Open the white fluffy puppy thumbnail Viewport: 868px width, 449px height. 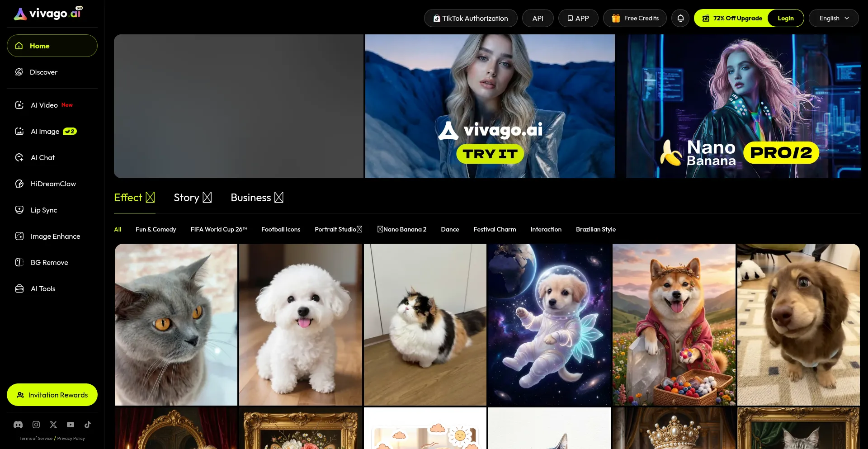point(301,325)
